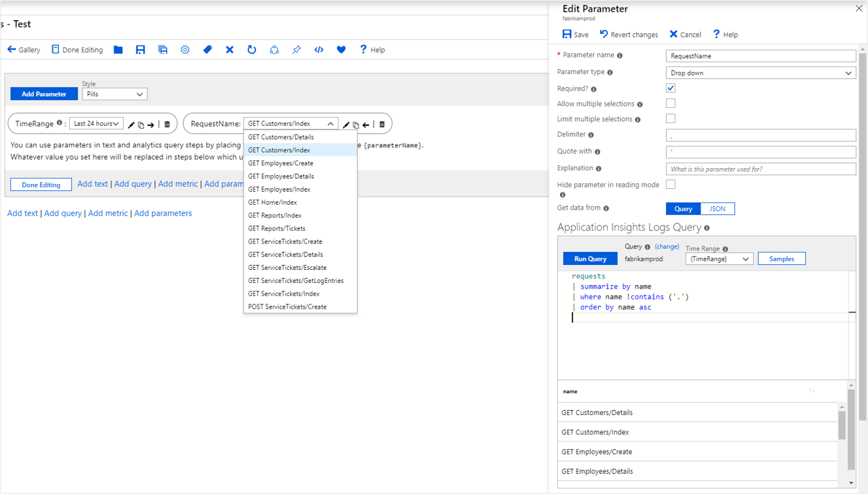
Task: Move the RequestName parameter left with the arrow
Action: click(x=366, y=123)
